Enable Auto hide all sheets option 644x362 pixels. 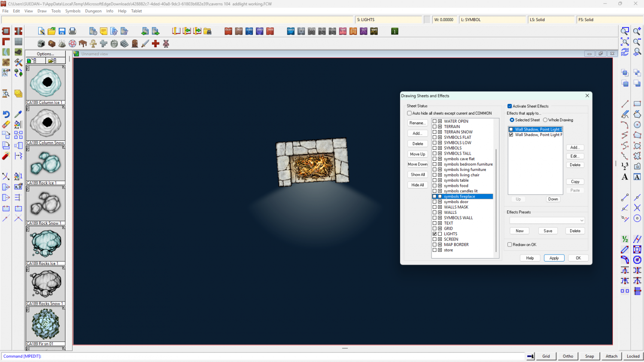[410, 113]
